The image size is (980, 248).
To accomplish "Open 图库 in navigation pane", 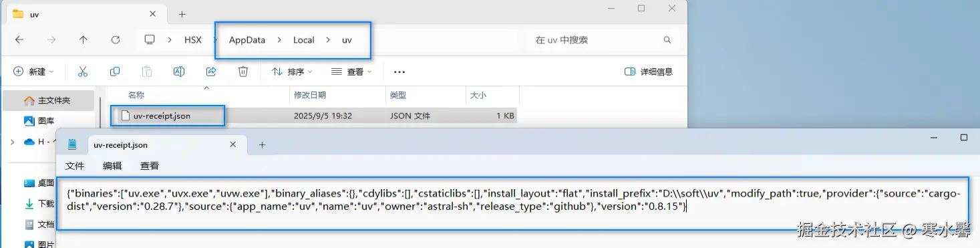I will (46, 121).
